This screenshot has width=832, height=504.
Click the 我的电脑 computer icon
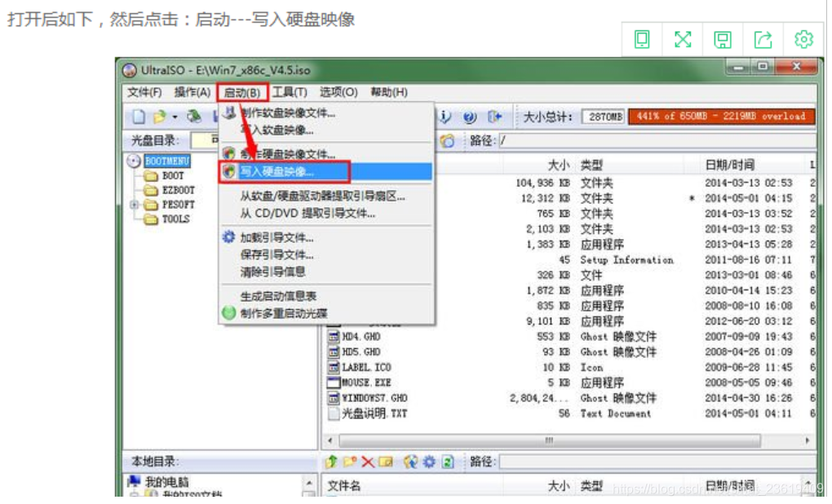pyautogui.click(x=134, y=482)
